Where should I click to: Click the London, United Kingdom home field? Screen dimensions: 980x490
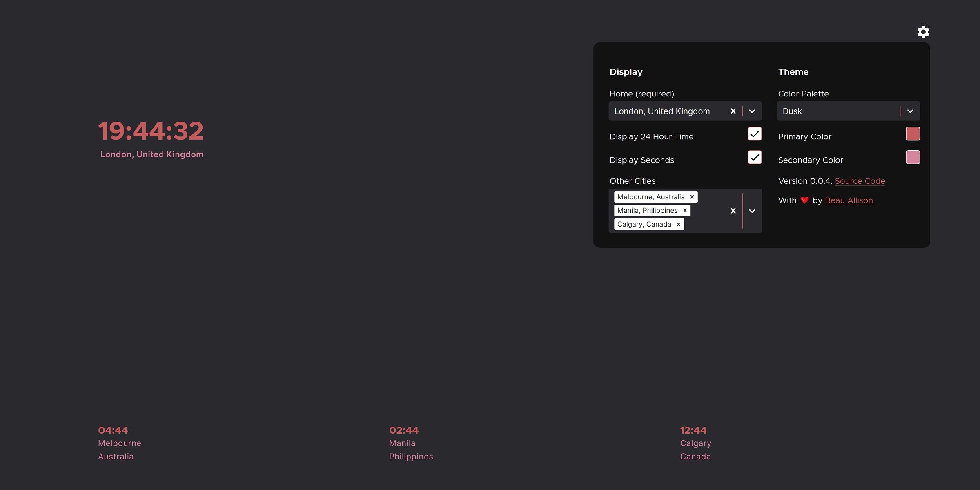(x=685, y=111)
